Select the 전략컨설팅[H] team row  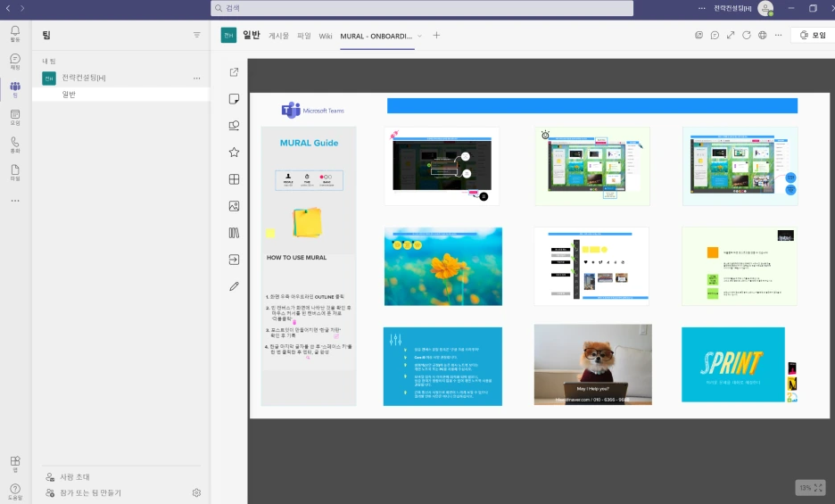point(121,78)
